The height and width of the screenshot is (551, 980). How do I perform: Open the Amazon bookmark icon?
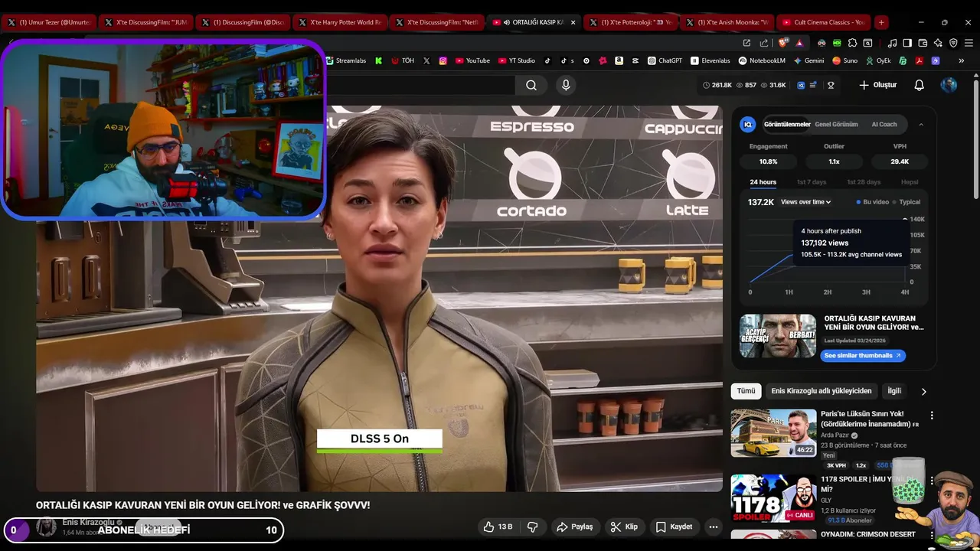619,60
